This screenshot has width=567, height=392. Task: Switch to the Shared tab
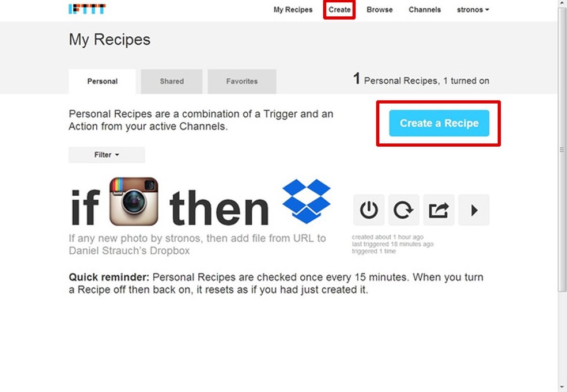point(172,81)
